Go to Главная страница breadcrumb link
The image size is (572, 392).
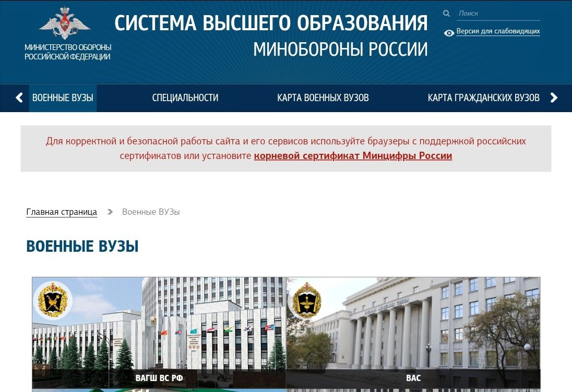(x=62, y=212)
